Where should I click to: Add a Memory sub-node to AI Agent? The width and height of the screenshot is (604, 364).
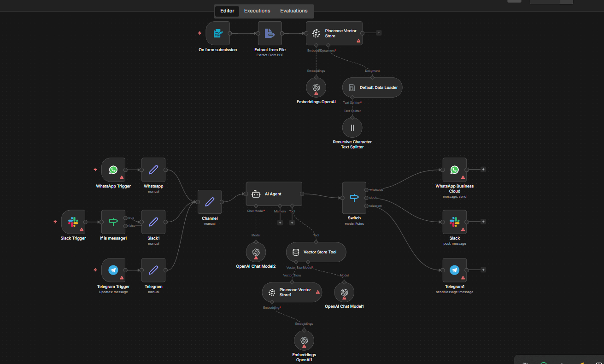click(280, 223)
